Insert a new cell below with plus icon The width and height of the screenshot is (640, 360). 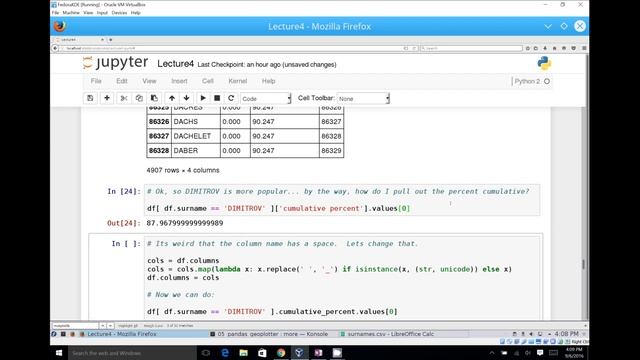107,98
